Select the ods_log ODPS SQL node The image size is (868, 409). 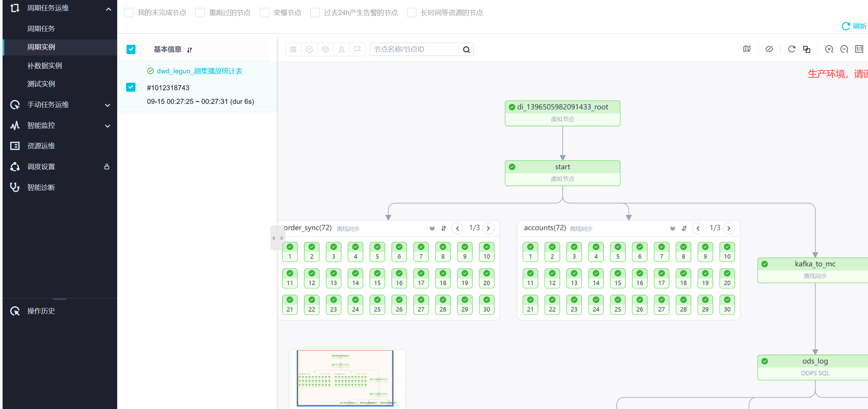pyautogui.click(x=813, y=367)
